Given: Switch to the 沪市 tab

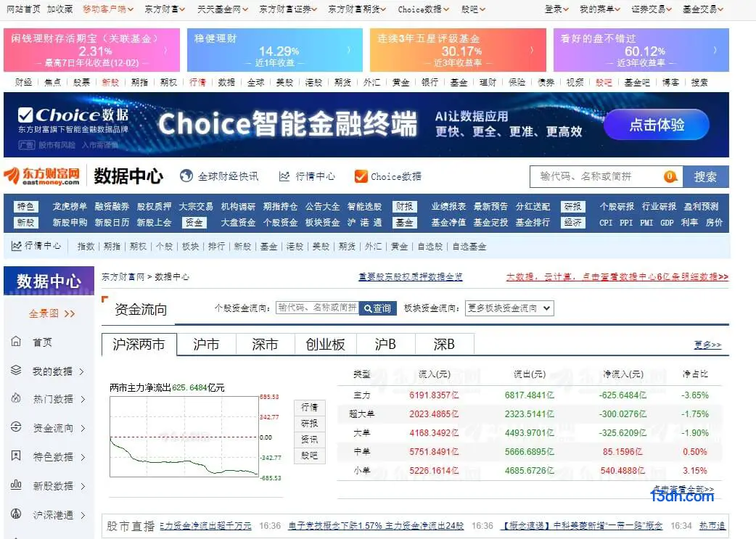Looking at the screenshot, I should (206, 345).
